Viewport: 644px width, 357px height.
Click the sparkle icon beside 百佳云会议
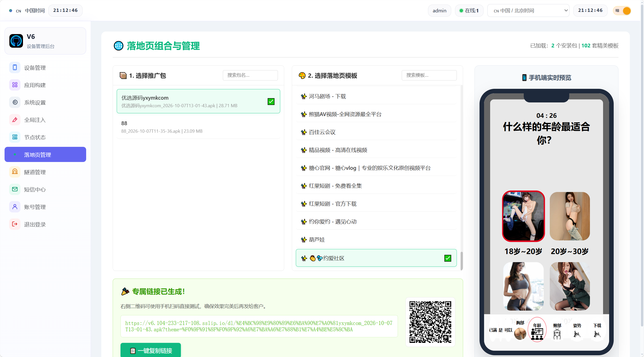(304, 132)
